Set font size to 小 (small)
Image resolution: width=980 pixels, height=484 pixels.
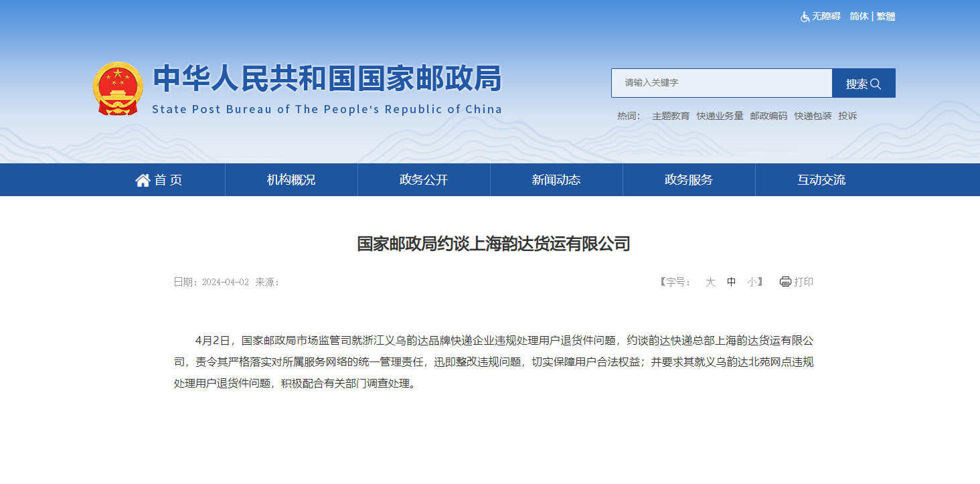point(752,282)
